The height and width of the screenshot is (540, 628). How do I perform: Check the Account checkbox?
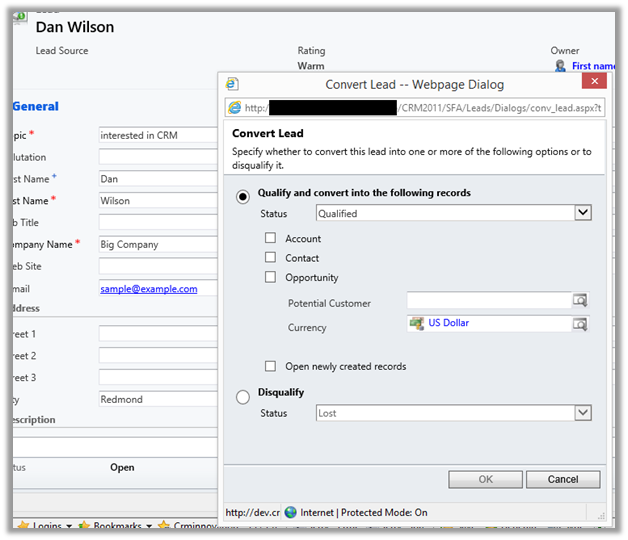(271, 239)
